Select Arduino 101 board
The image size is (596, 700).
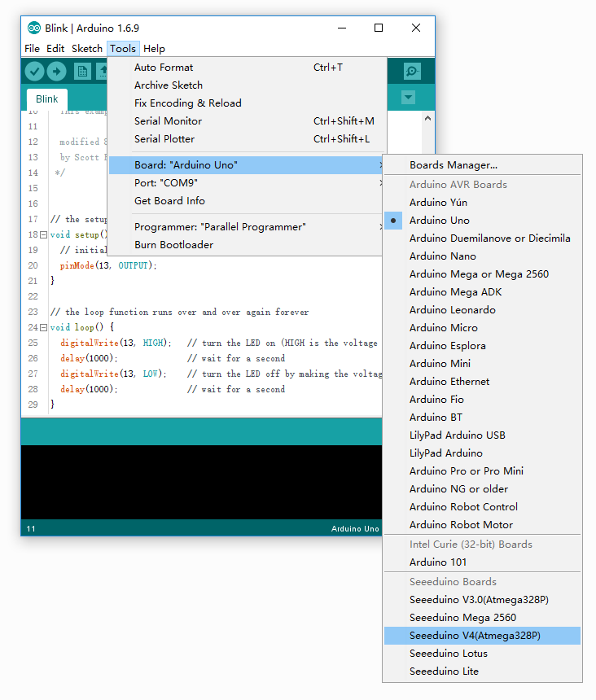point(482,562)
